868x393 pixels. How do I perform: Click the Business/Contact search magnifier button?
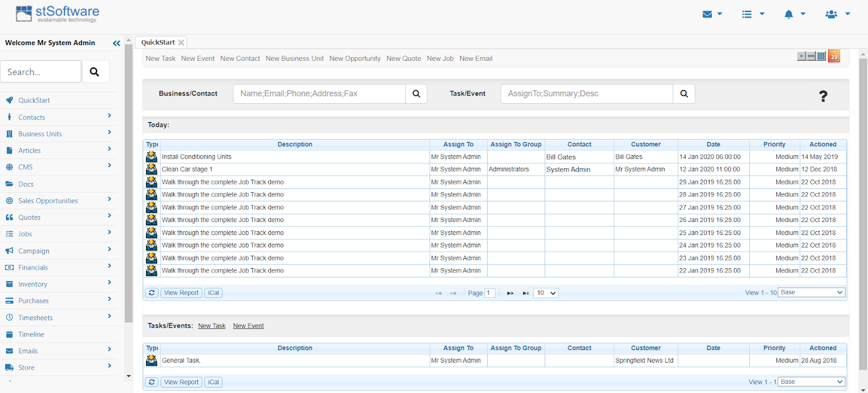tap(416, 93)
